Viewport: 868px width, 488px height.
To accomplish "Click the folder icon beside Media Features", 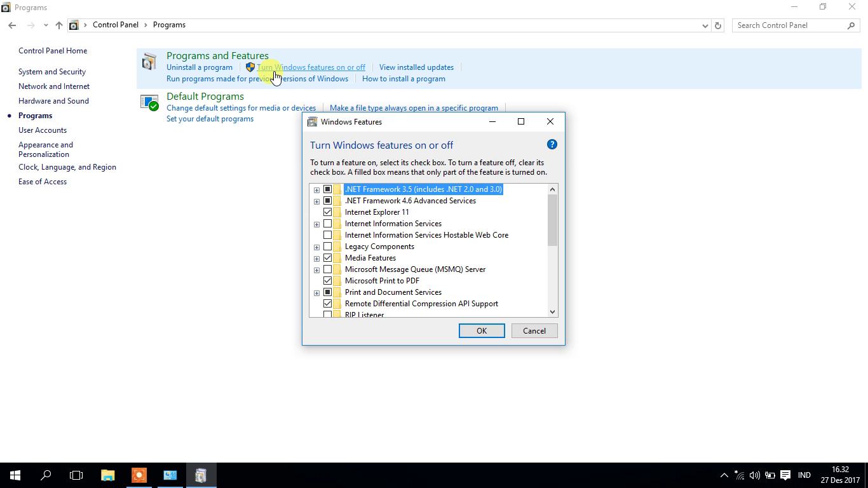I will click(x=337, y=258).
